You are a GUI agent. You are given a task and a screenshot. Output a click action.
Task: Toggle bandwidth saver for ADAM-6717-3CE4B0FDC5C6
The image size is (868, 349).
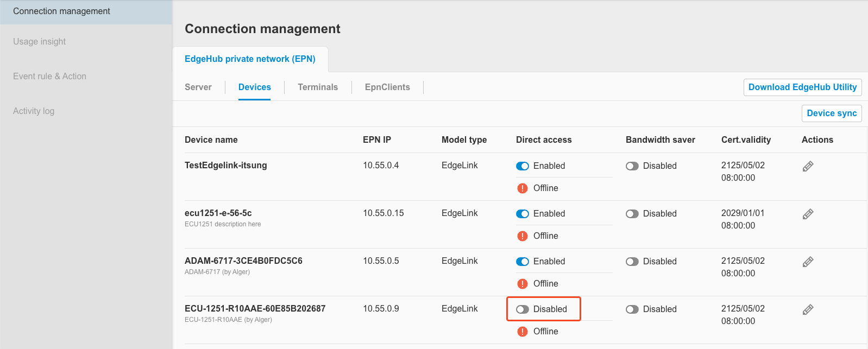click(632, 262)
